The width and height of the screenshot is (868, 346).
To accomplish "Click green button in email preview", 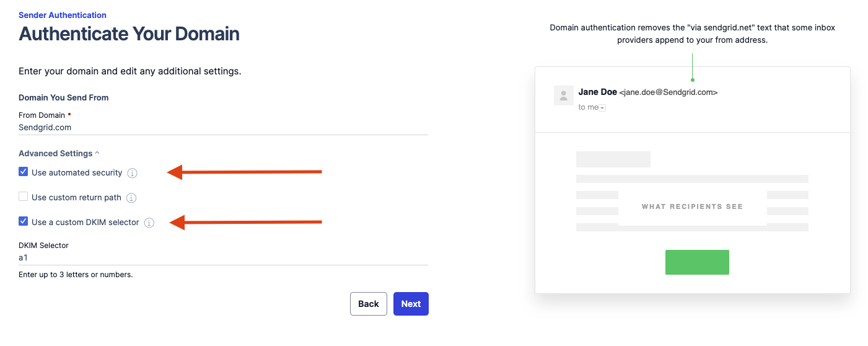I will point(697,262).
